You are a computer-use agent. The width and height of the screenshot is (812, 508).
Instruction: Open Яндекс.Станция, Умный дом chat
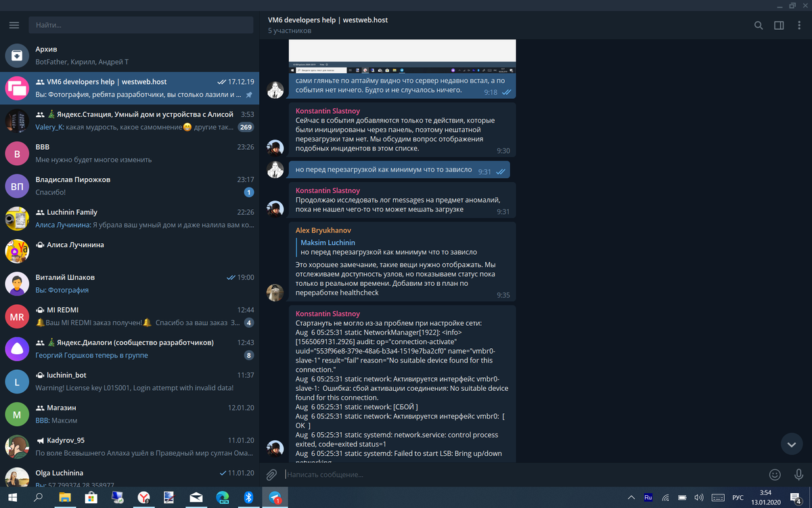tap(130, 121)
